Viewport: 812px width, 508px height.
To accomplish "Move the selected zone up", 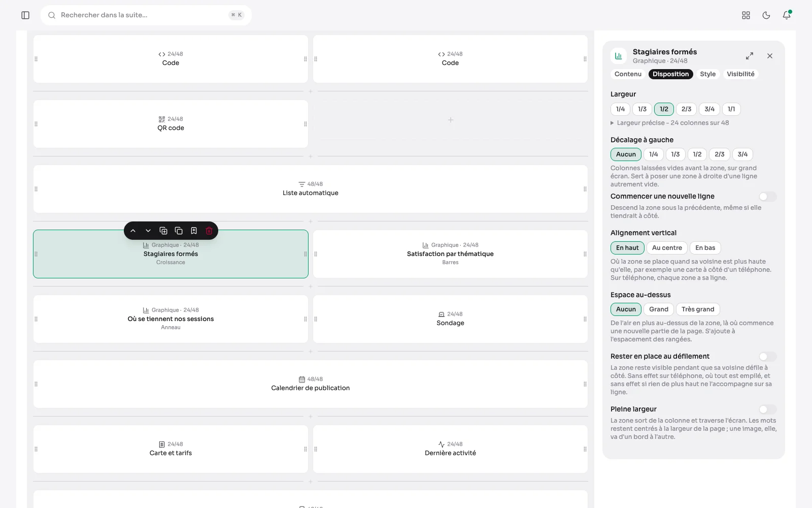I will [133, 231].
